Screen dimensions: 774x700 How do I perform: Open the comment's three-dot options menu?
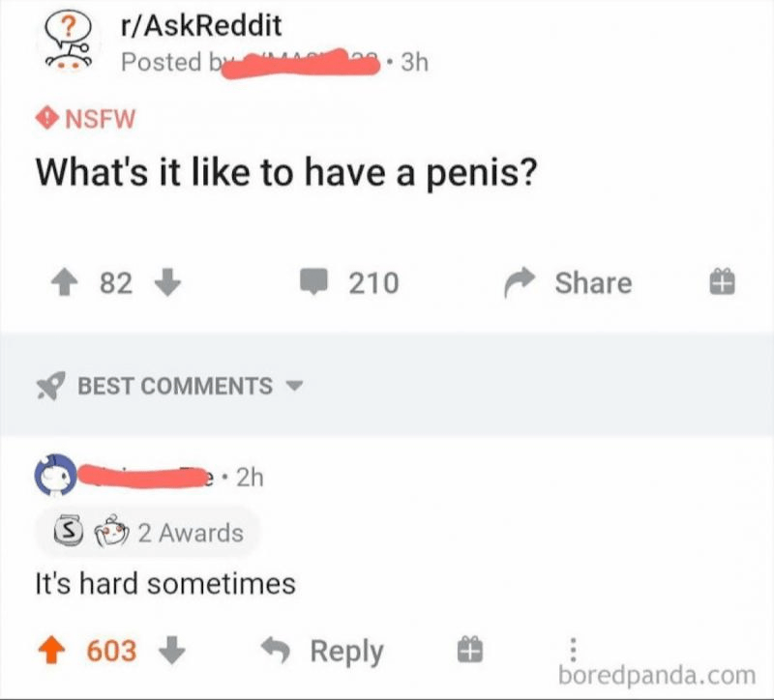click(x=573, y=650)
